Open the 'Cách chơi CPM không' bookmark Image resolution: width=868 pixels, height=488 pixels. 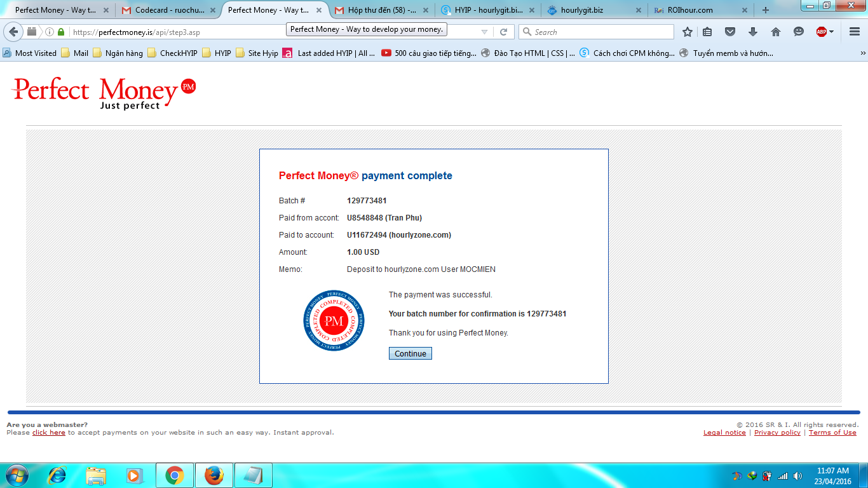(x=628, y=53)
